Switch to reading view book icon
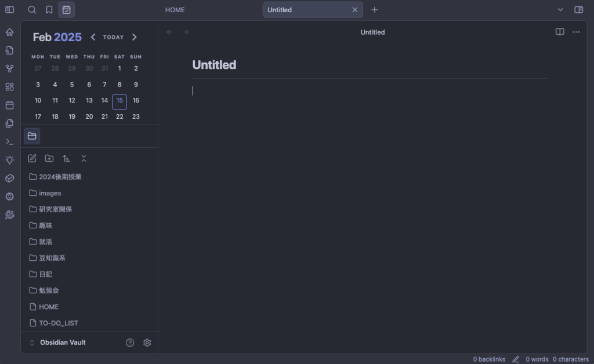Screen dimensions: 594x364 pos(560,32)
